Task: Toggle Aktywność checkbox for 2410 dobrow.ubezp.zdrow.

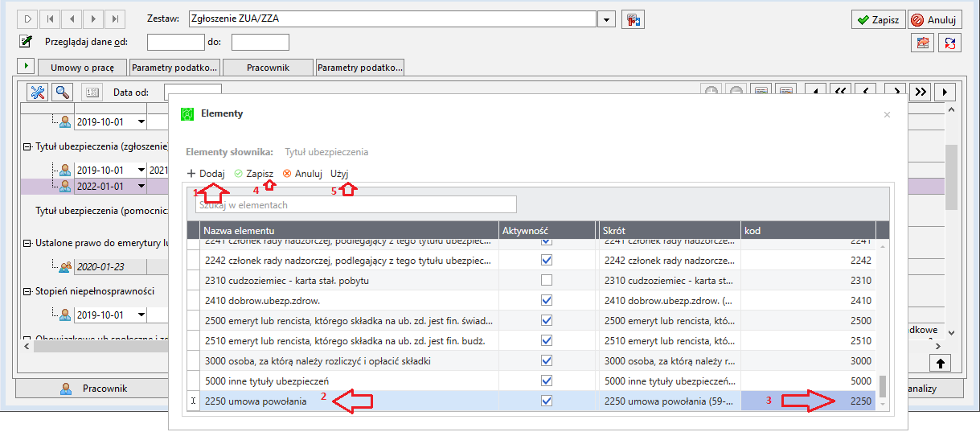Action: click(547, 301)
